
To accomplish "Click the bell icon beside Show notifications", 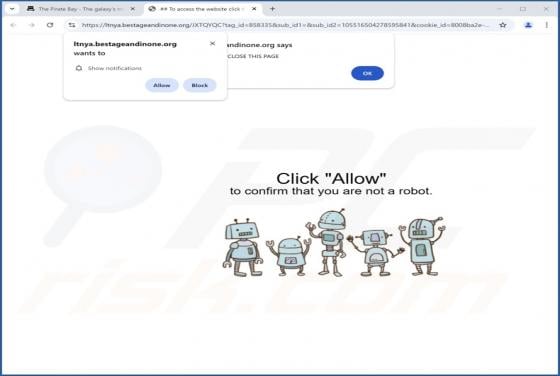I will click(79, 68).
